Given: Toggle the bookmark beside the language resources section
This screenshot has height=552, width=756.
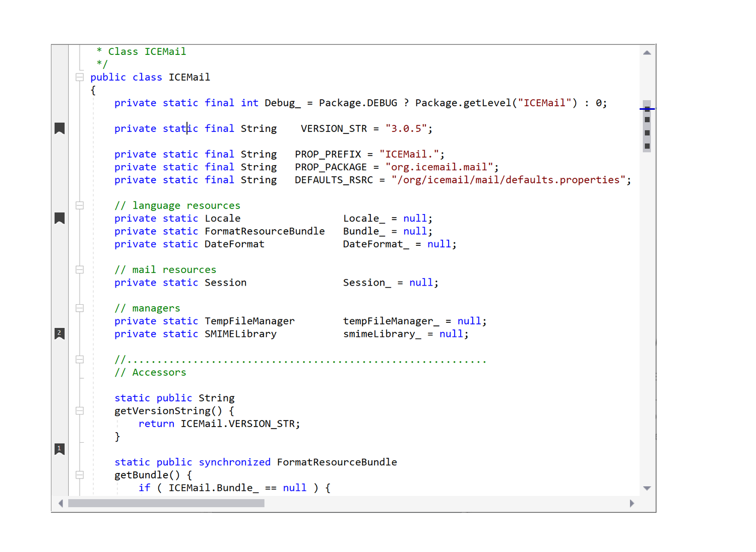Looking at the screenshot, I should [x=59, y=218].
